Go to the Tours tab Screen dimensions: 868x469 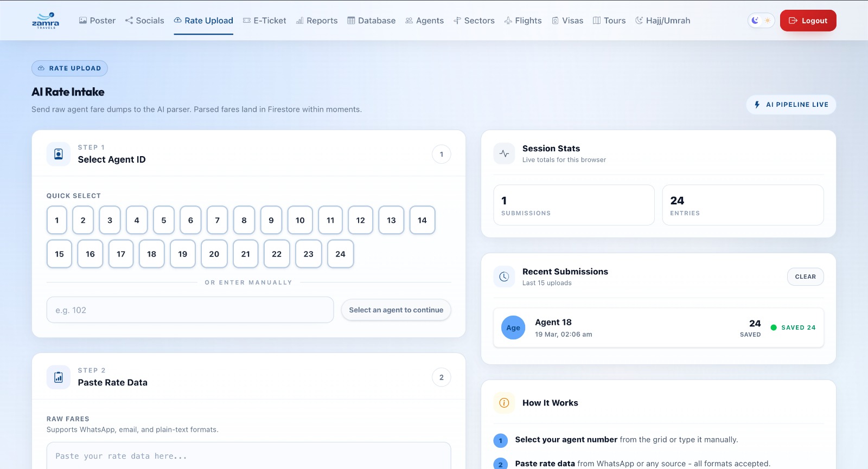[x=609, y=21]
